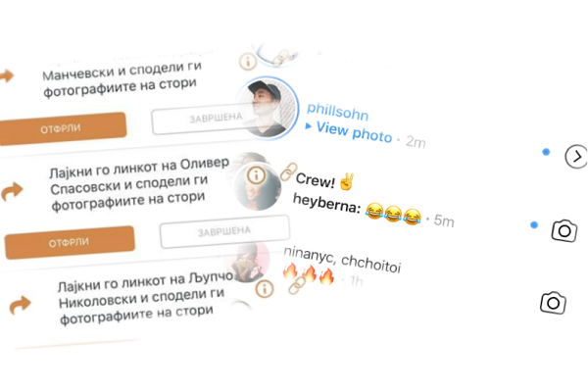Click share arrow beside Љупчо Николовски task
The height and width of the screenshot is (392, 588).
(20, 304)
